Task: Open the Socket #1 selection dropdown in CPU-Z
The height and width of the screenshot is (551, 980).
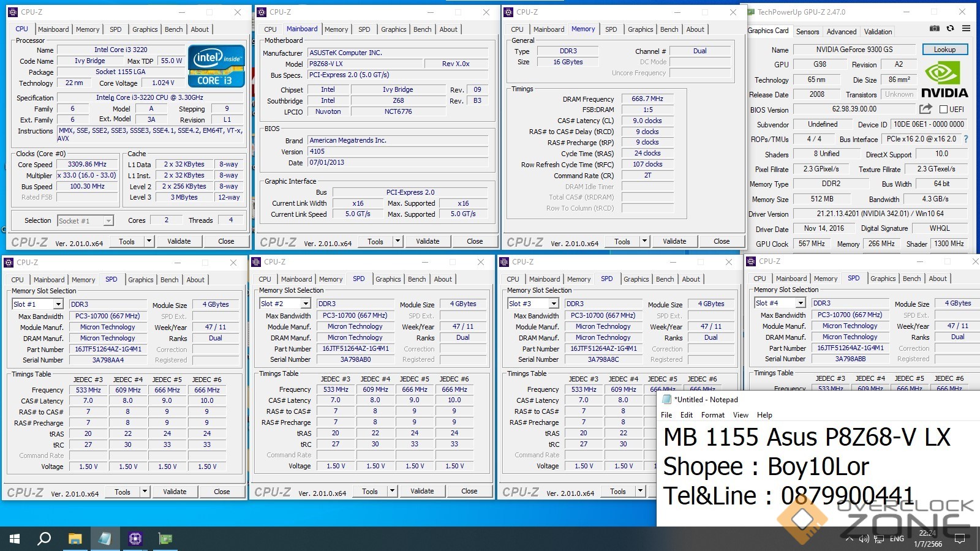Action: pyautogui.click(x=85, y=220)
